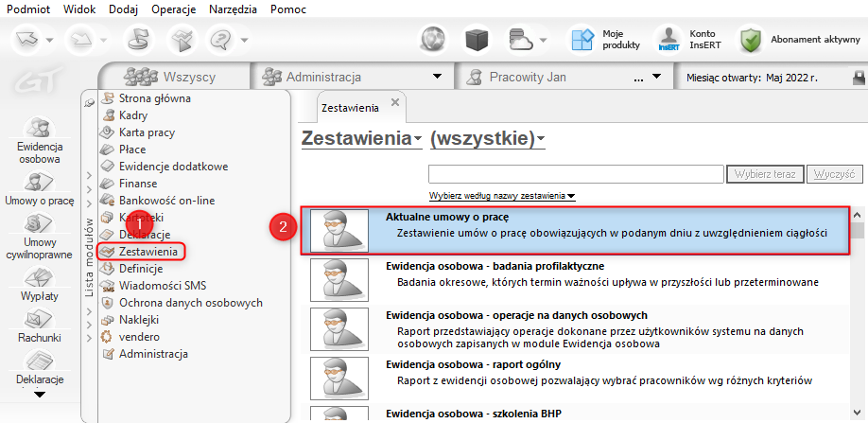Open the Dodaj menu
Screen dimensions: 868x423
click(x=124, y=9)
